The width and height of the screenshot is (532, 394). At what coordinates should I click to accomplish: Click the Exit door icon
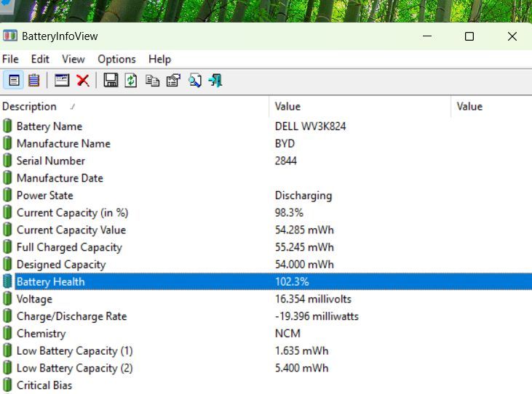(215, 81)
